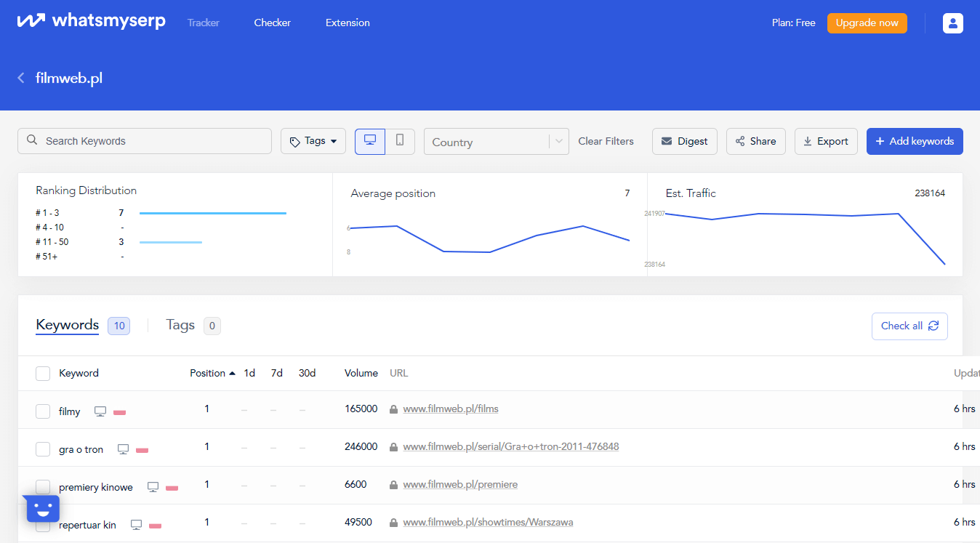Click the desktop icon next to filmy
Screen dimensions: 980x543
pos(100,411)
